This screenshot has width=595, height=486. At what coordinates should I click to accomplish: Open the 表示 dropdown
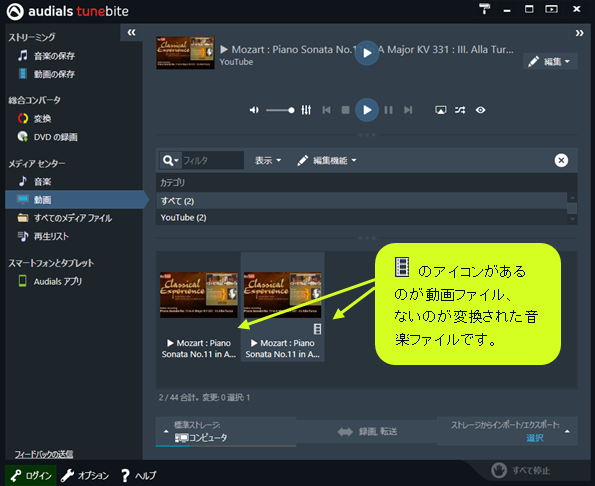(268, 160)
